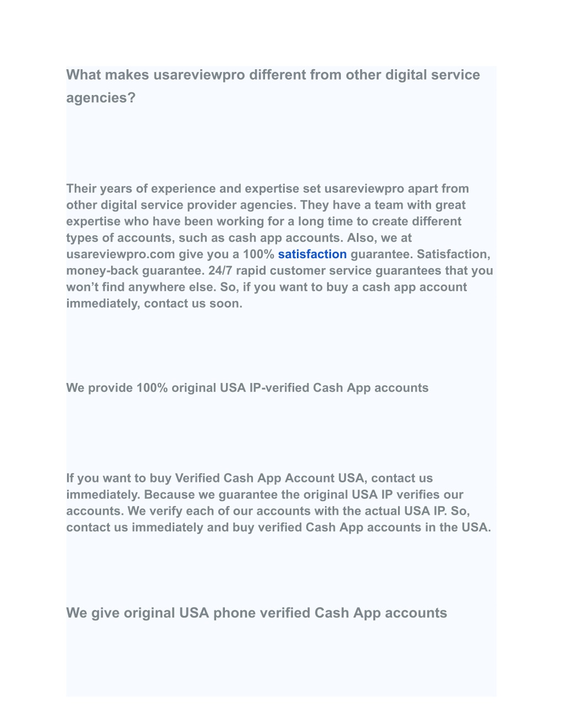Click the word "agencies?" in the heading
The image size is (563, 728).
[101, 98]
